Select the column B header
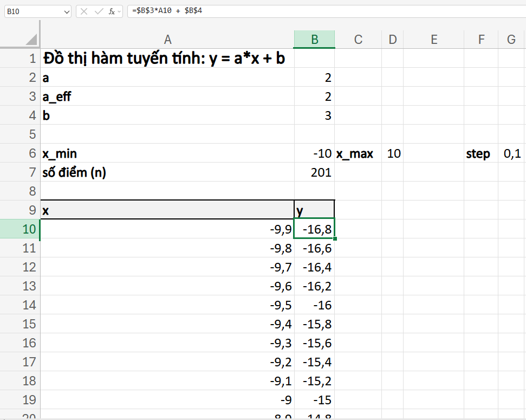 [x=314, y=39]
